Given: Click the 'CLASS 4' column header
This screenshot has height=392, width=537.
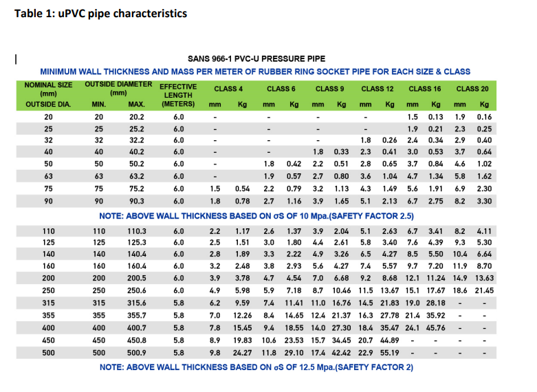Looking at the screenshot, I should point(228,89).
